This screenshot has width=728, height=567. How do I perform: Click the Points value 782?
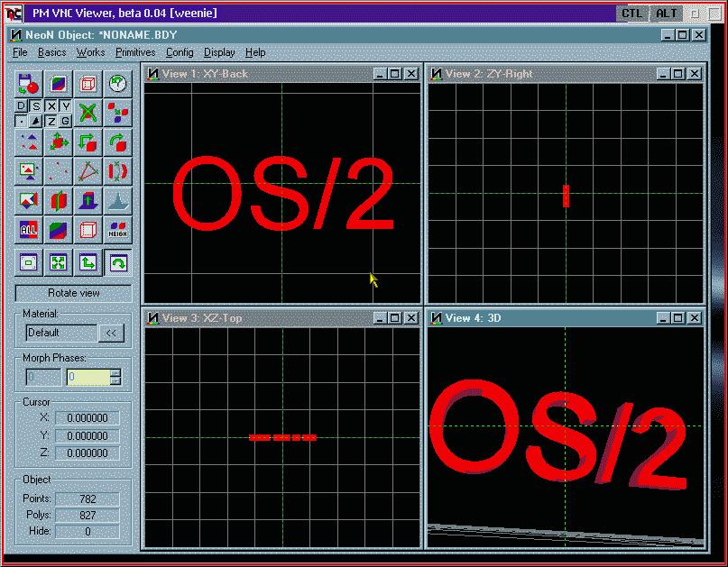[x=88, y=498]
